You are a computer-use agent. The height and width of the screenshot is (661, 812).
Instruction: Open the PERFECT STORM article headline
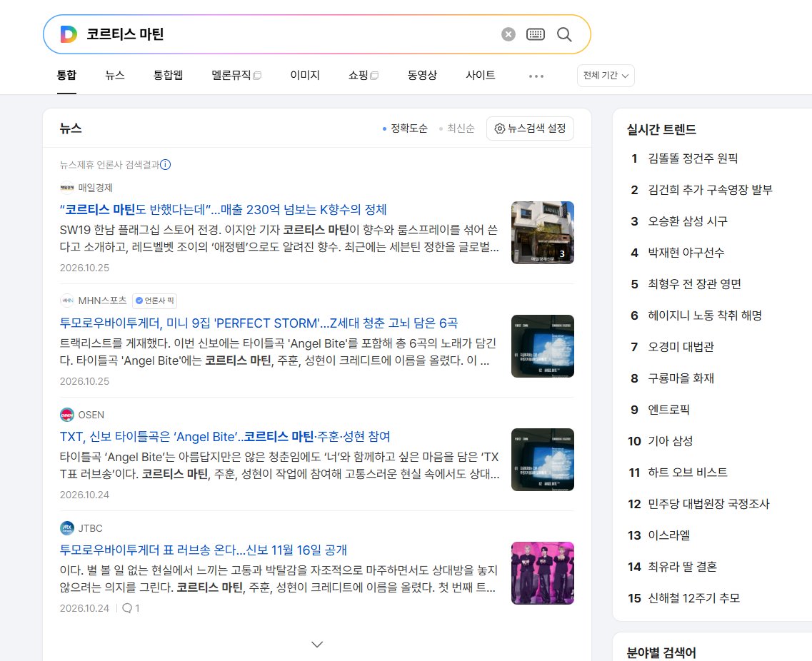click(259, 323)
